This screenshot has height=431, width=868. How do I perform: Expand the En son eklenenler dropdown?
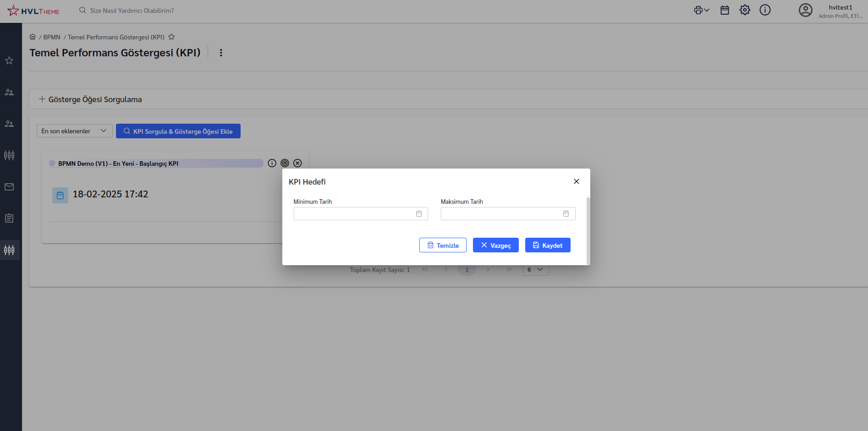(x=74, y=131)
